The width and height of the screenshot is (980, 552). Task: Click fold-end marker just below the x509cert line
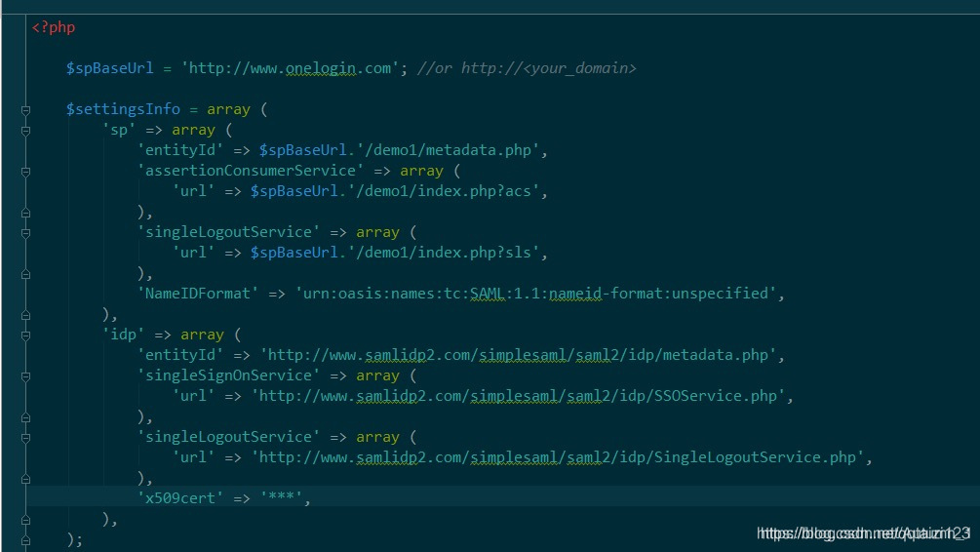click(x=25, y=520)
